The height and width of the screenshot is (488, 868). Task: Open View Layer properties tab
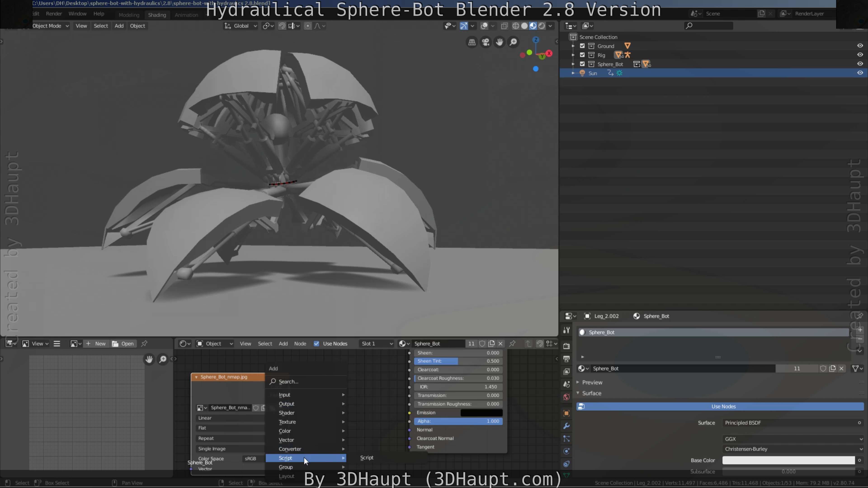[x=566, y=371]
